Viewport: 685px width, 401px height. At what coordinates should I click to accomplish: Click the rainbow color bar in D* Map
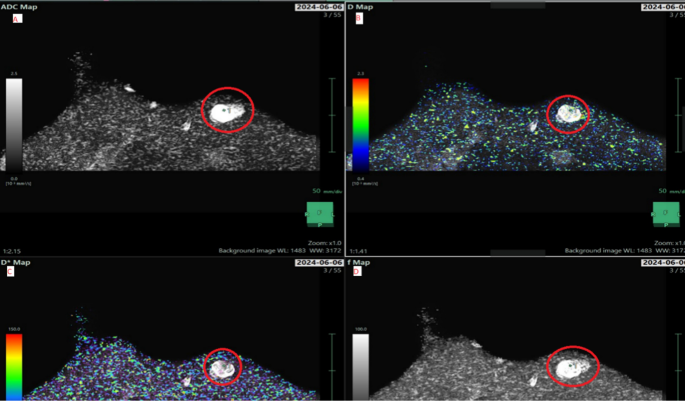[14, 365]
